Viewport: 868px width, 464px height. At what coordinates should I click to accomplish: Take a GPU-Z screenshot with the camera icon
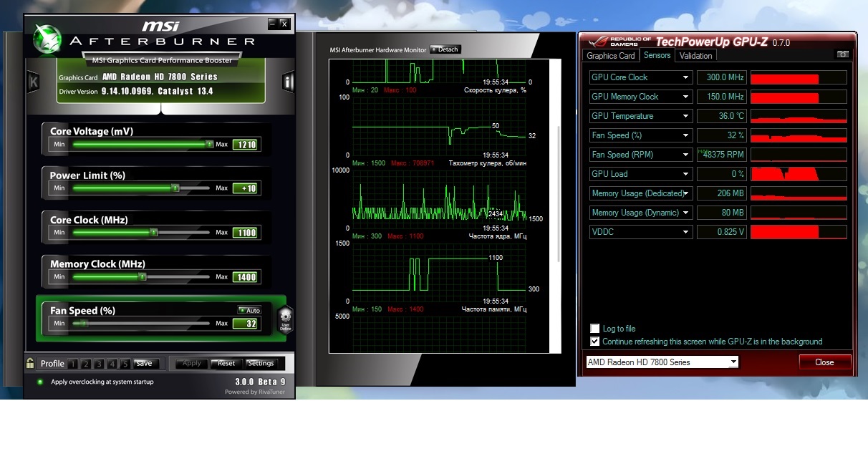point(843,54)
